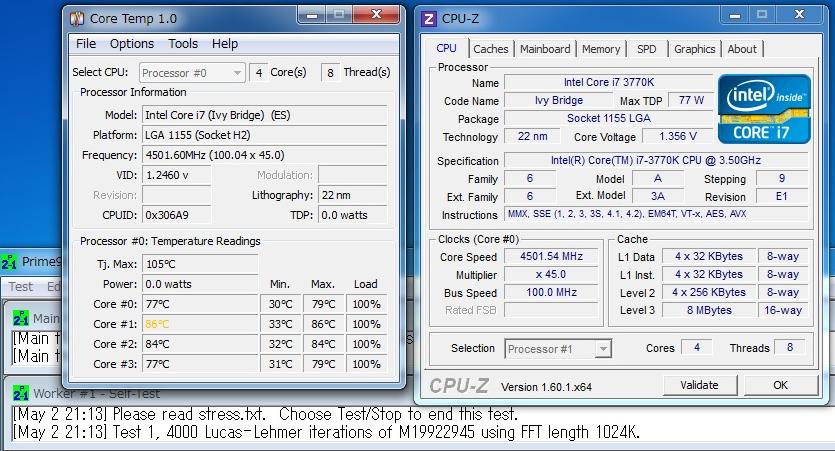Select the SPD tab
835x451 pixels.
(x=647, y=49)
